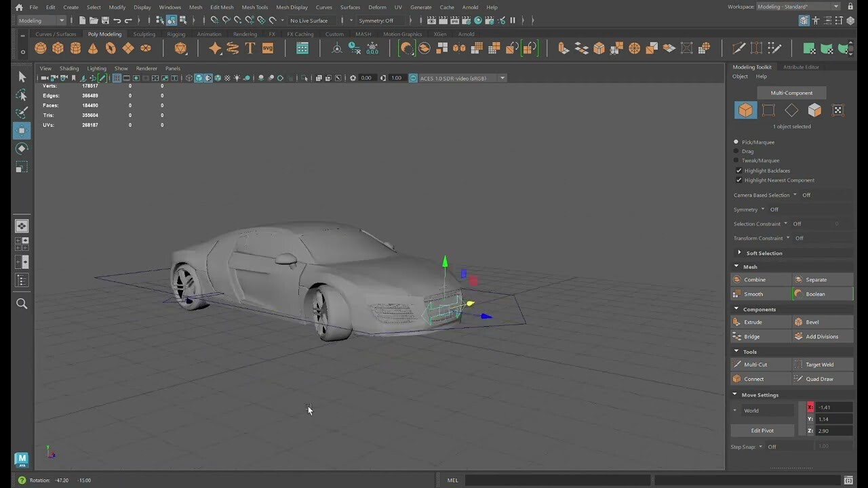Click the search magnifier icon in sidebar

[22, 304]
